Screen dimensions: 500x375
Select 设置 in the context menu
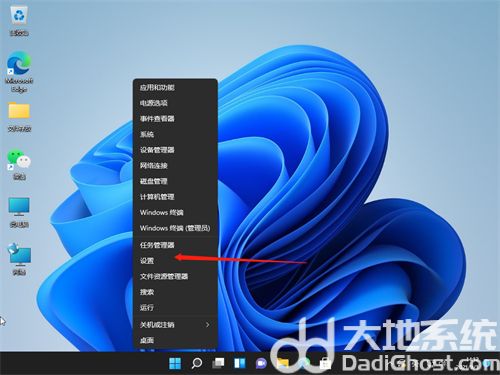pyautogui.click(x=175, y=261)
